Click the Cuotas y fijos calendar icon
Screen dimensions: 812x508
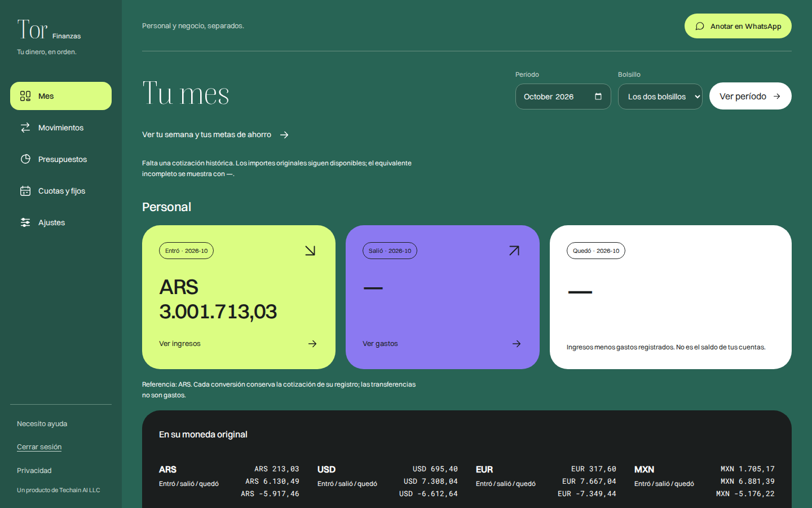[x=25, y=191]
